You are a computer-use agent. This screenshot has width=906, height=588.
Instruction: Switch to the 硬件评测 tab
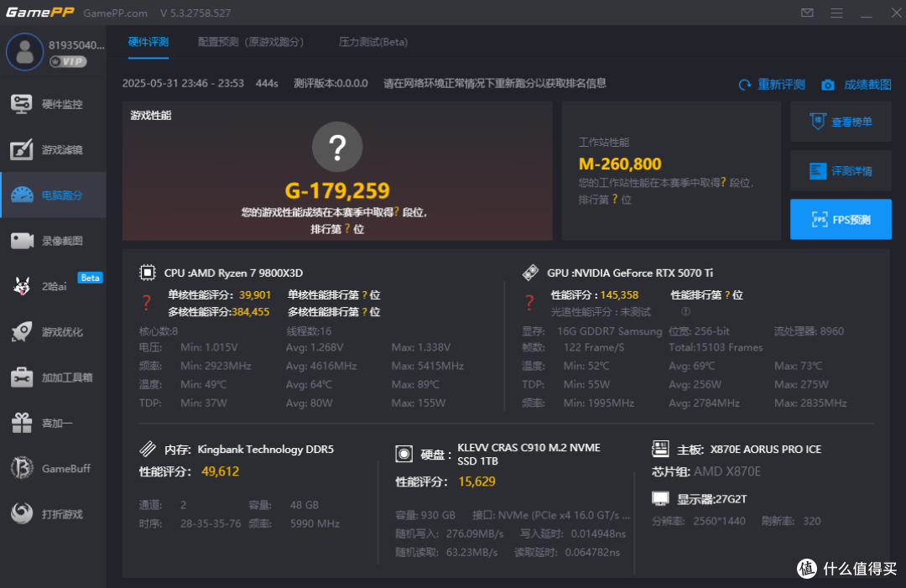[148, 42]
